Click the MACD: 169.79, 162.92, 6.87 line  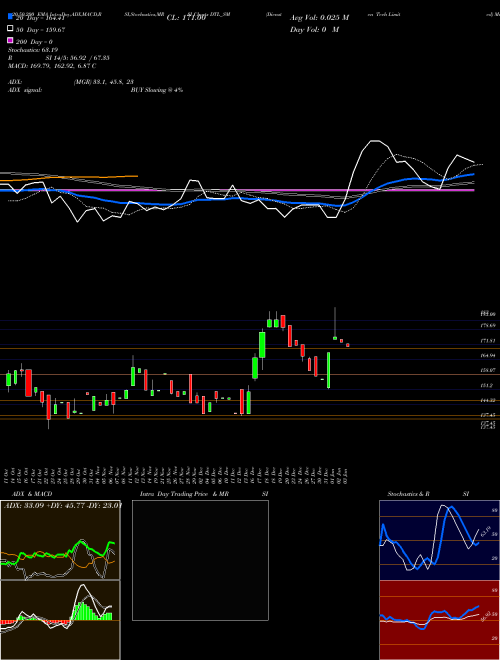click(x=52, y=66)
